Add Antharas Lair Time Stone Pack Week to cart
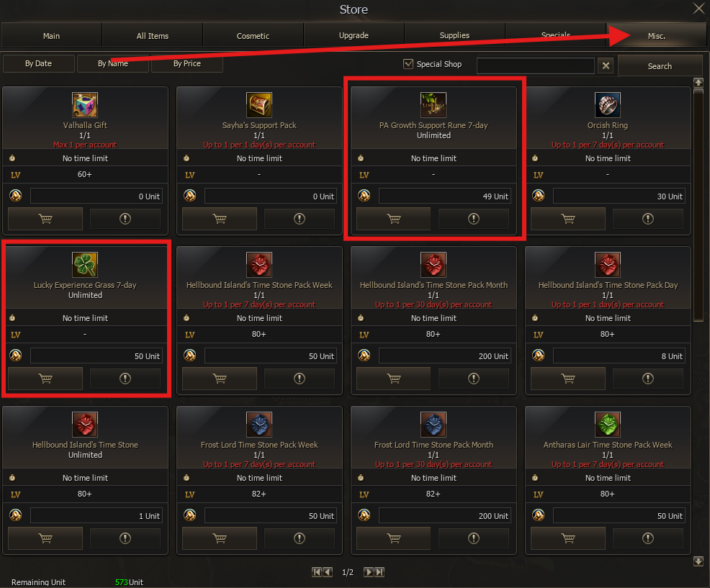Screen dimensions: 710x588 pos(568,538)
